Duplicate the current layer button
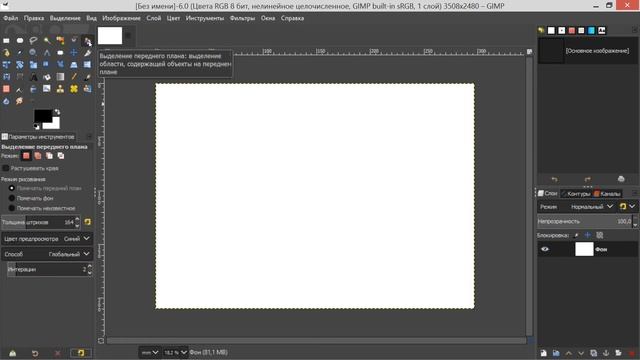 [x=593, y=353]
